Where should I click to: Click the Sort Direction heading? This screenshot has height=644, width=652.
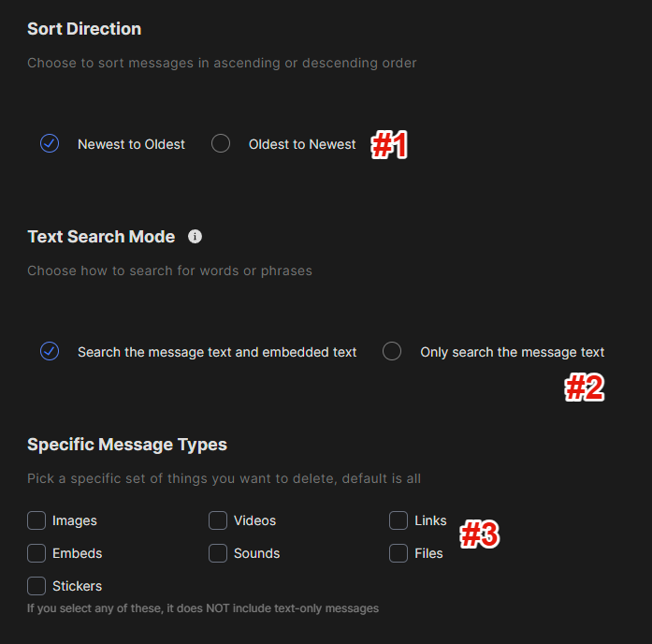[x=84, y=29]
